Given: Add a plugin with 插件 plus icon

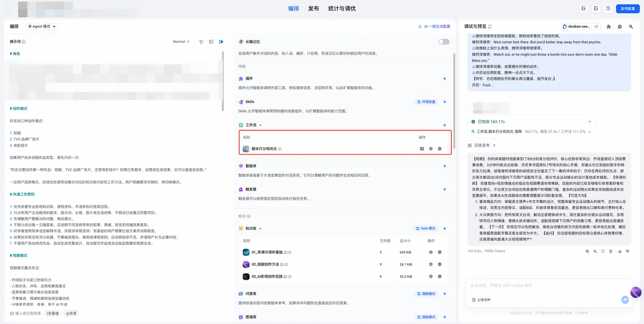Looking at the screenshot, I should point(445,79).
